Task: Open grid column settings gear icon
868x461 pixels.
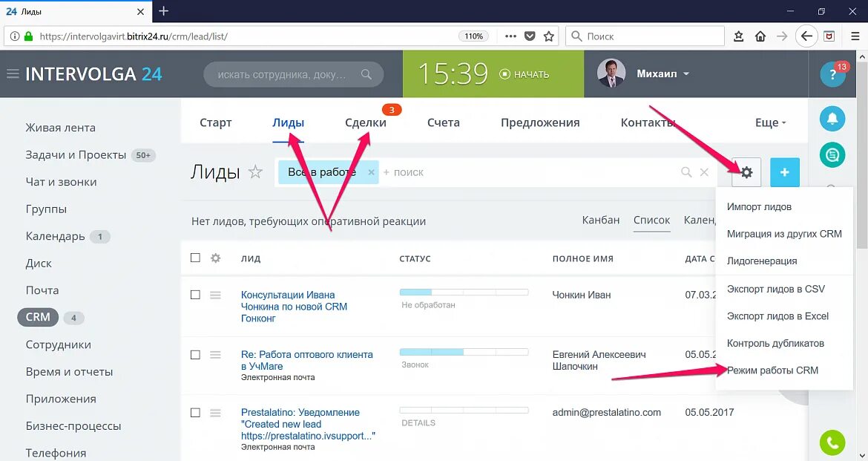Action: 215,258
